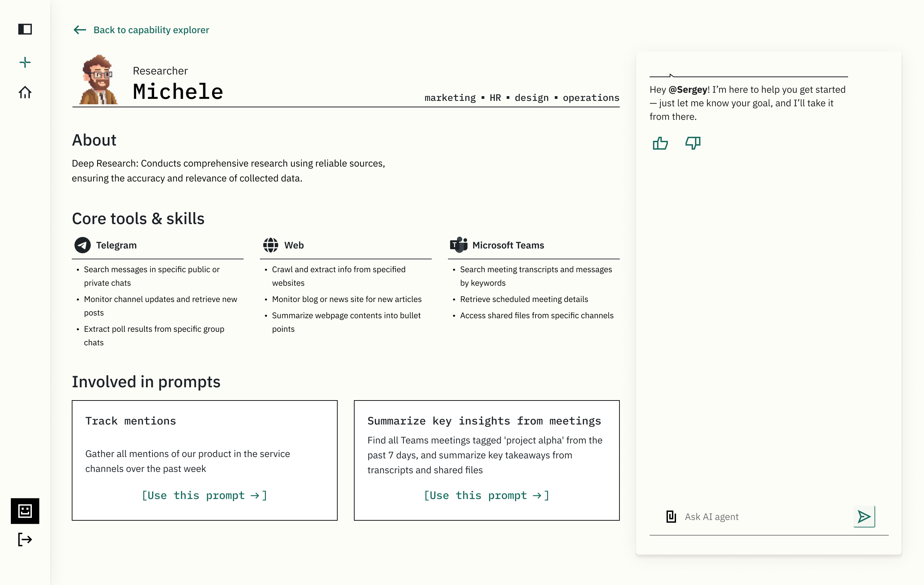Viewport: 924px width, 585px height.
Task: Click 'Gather all mentions' description text
Action: tap(188, 461)
